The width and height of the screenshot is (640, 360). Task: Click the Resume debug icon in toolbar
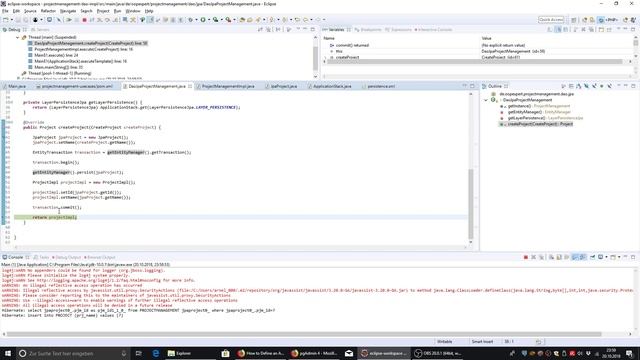coord(69,20)
